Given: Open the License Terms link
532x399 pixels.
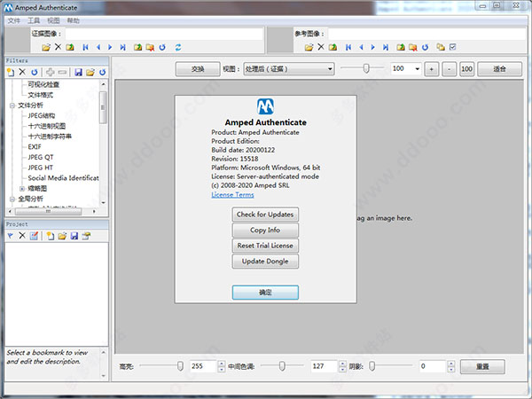Looking at the screenshot, I should click(x=232, y=195).
